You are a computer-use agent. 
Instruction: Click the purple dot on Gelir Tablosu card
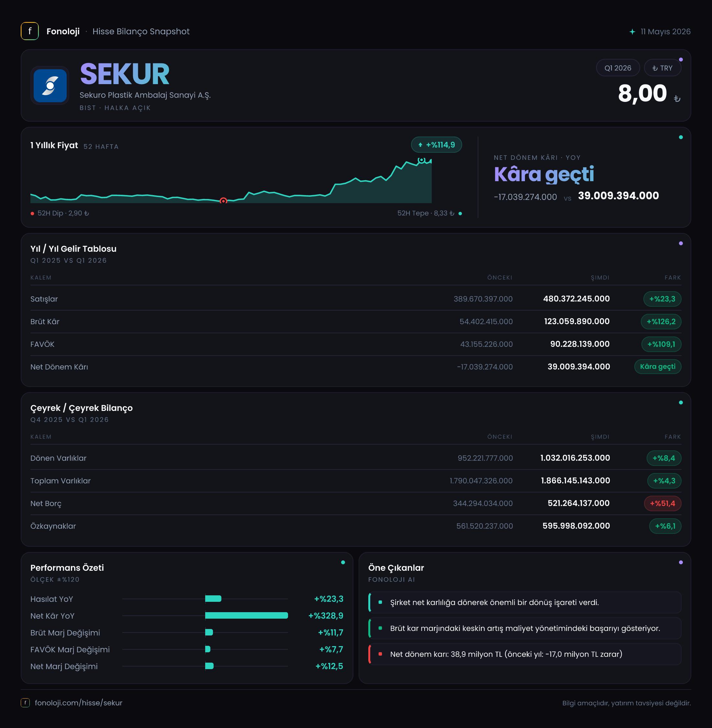click(681, 243)
